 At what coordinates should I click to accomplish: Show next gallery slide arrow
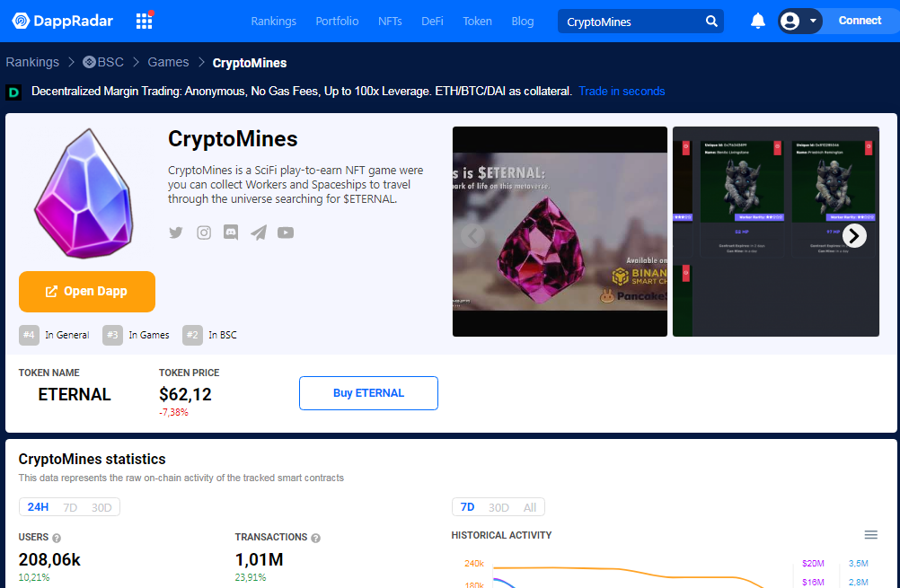click(854, 235)
